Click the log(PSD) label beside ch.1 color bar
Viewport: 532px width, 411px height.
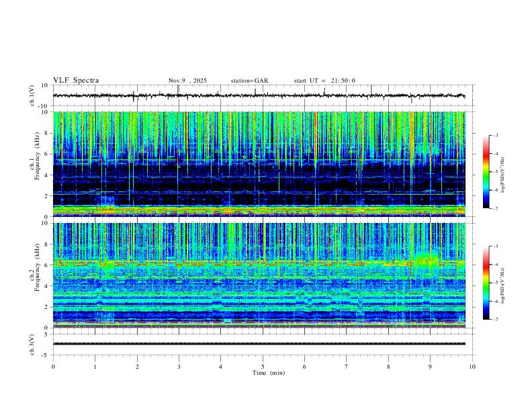[x=503, y=175]
